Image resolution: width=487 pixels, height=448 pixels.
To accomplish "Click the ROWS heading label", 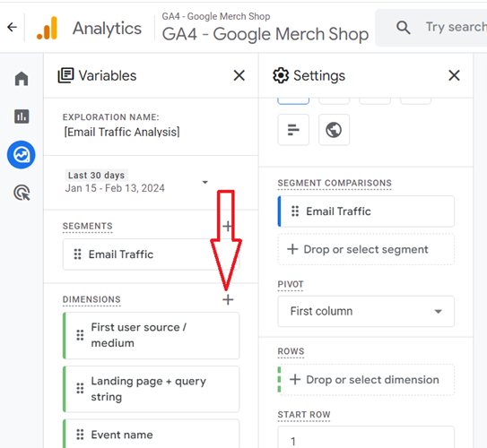I will 291,351.
